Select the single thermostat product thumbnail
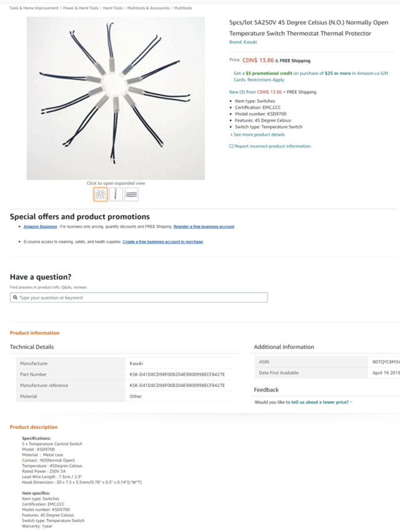The image size is (400, 532). (x=116, y=194)
